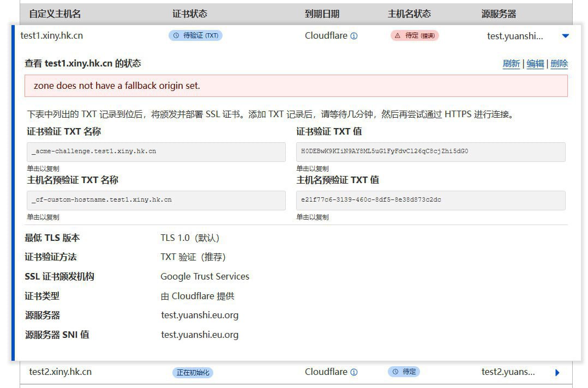Open 编辑 link for test1 hostname
588x388 pixels.
point(535,64)
